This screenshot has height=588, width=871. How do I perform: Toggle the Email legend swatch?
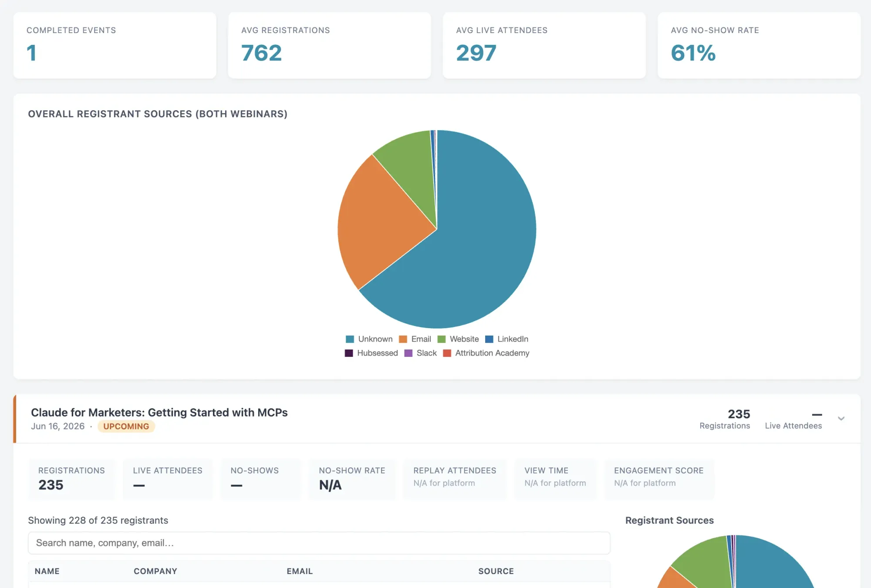tap(403, 339)
